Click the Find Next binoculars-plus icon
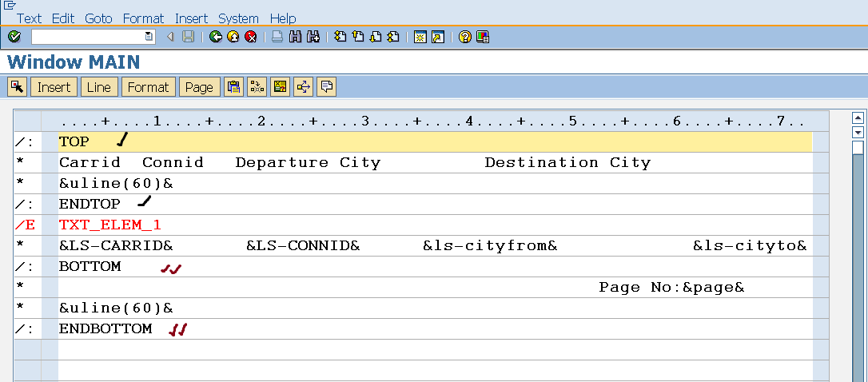The height and width of the screenshot is (382, 868). pyautogui.click(x=313, y=37)
